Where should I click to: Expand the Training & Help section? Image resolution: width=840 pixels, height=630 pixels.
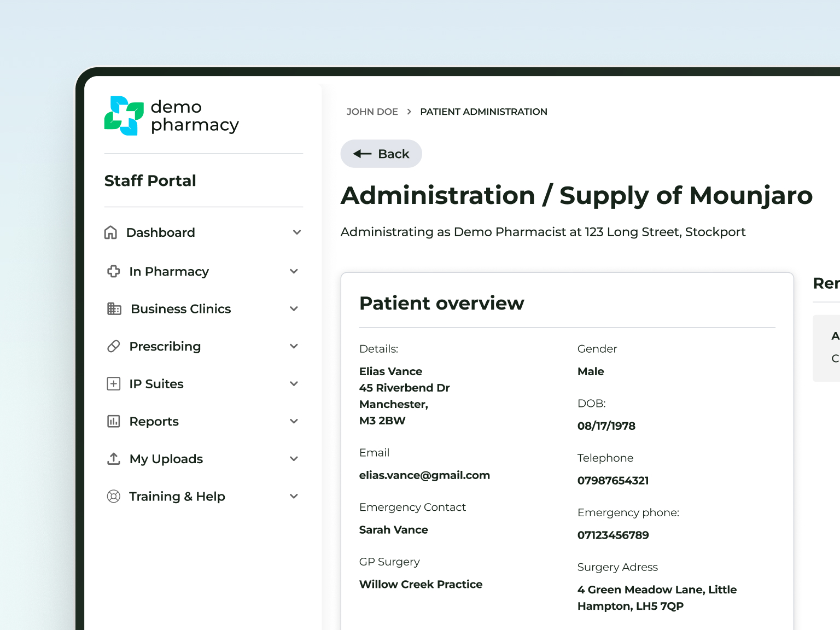[294, 496]
